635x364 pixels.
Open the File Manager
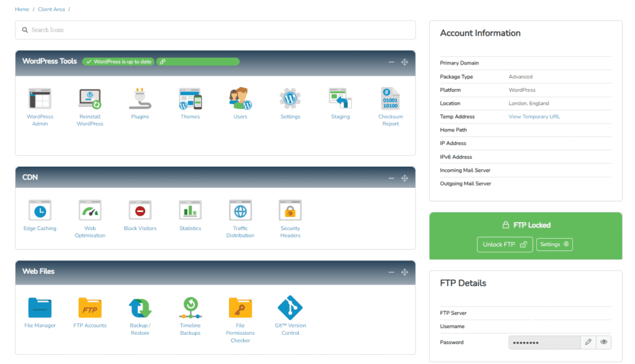tap(40, 308)
